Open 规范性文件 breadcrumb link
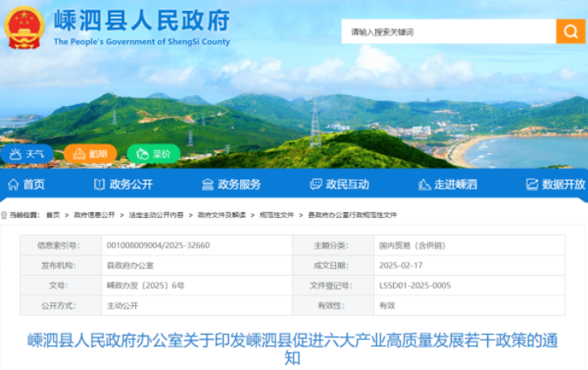588x370 pixels. click(x=276, y=214)
